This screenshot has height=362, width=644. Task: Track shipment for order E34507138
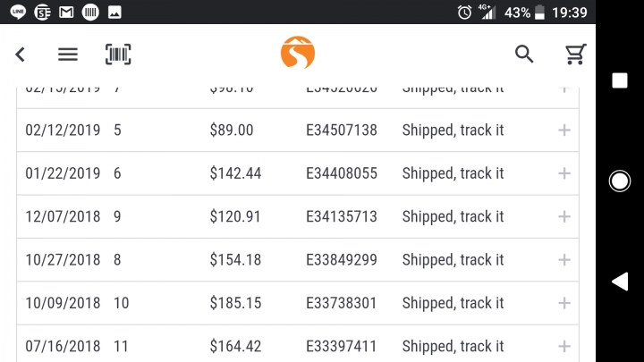(453, 130)
